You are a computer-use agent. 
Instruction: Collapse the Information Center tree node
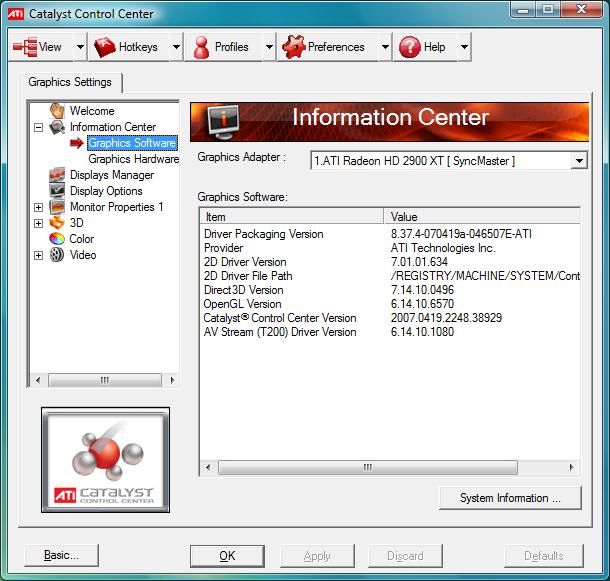39,127
